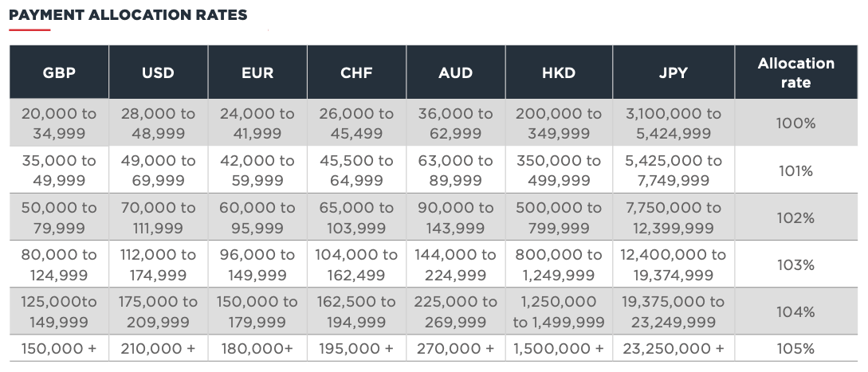
Task: Select the JPY column header
Action: tap(674, 72)
